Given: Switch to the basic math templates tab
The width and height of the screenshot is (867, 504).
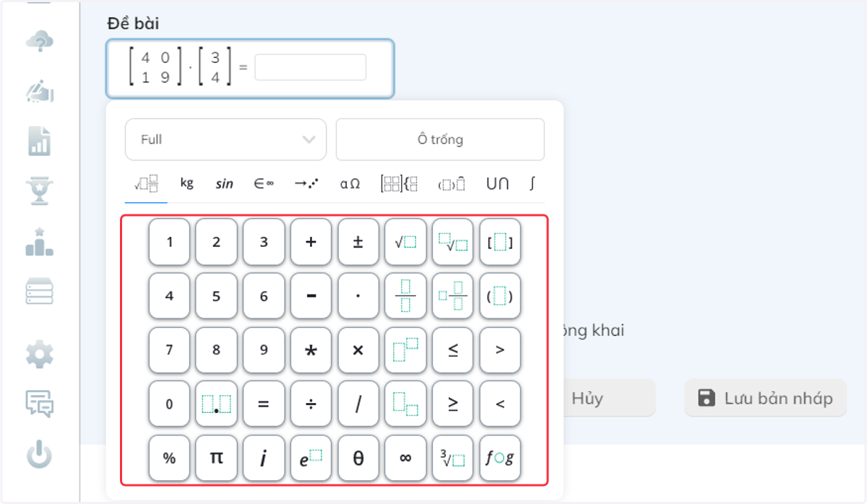Looking at the screenshot, I should coord(146,183).
